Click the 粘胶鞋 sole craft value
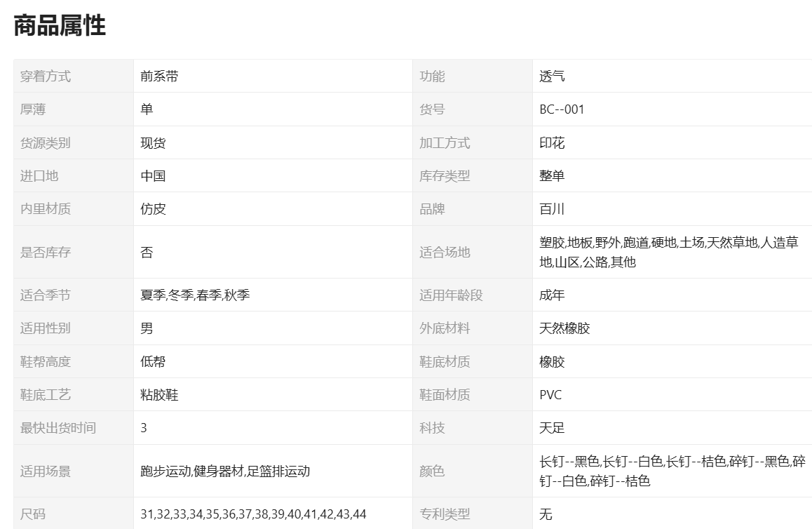The height and width of the screenshot is (529, 812). click(x=159, y=395)
